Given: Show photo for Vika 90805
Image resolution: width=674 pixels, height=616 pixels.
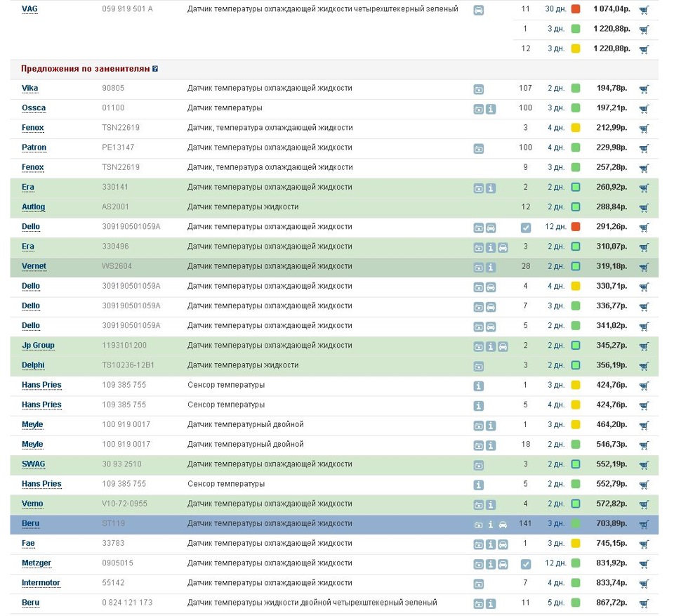Looking at the screenshot, I should [478, 89].
